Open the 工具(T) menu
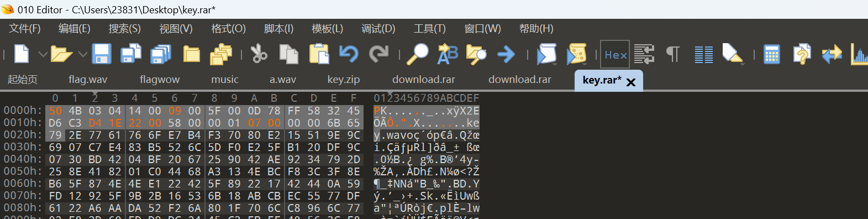868x219 pixels. (430, 28)
